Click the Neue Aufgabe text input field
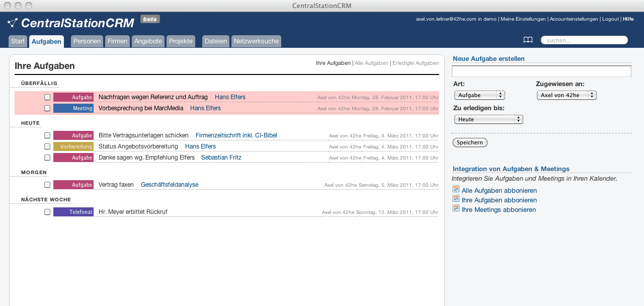 [x=541, y=71]
